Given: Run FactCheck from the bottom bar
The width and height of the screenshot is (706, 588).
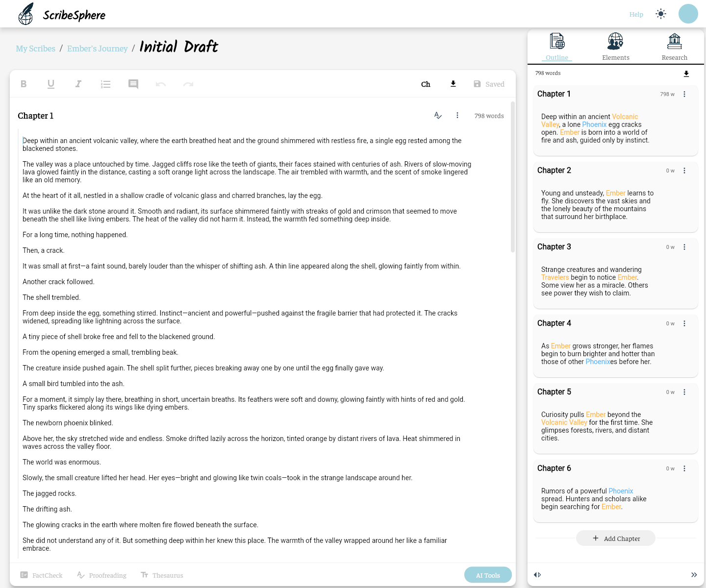Looking at the screenshot, I should tap(41, 575).
